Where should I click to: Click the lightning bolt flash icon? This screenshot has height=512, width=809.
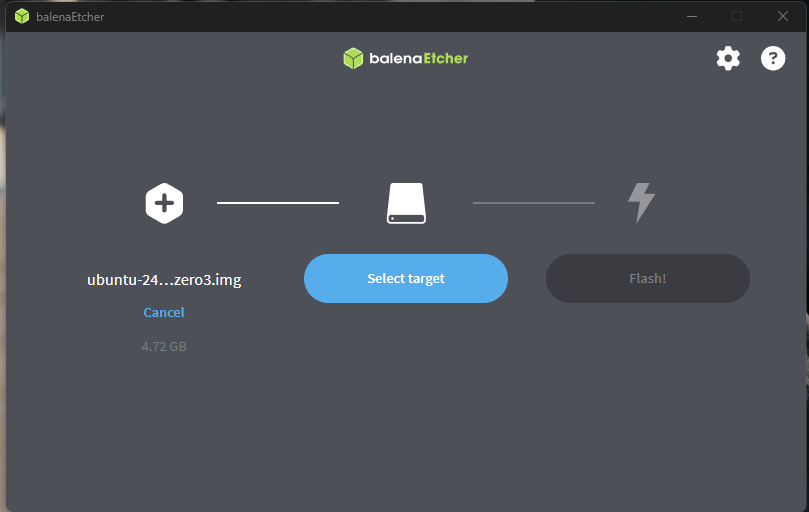(641, 202)
